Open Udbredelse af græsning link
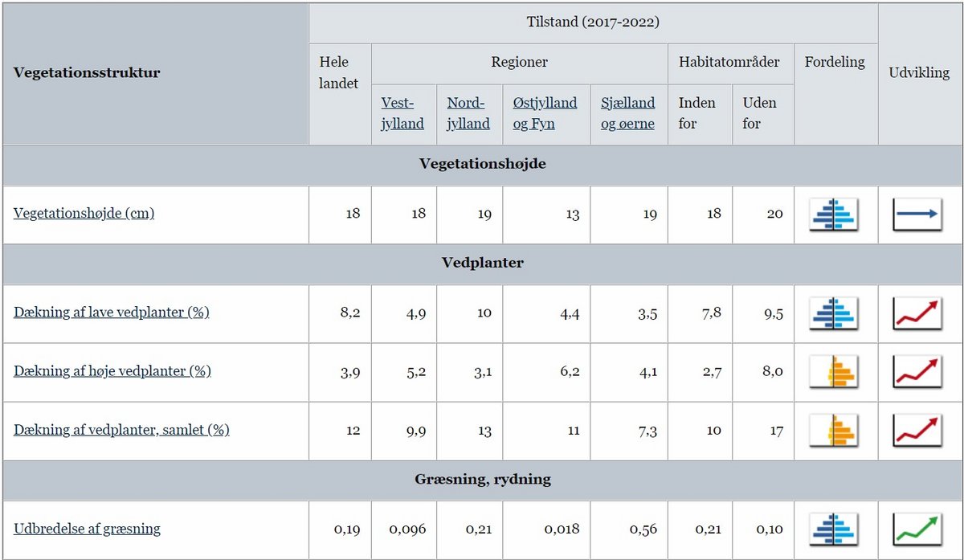The height and width of the screenshot is (560, 964). [x=87, y=529]
